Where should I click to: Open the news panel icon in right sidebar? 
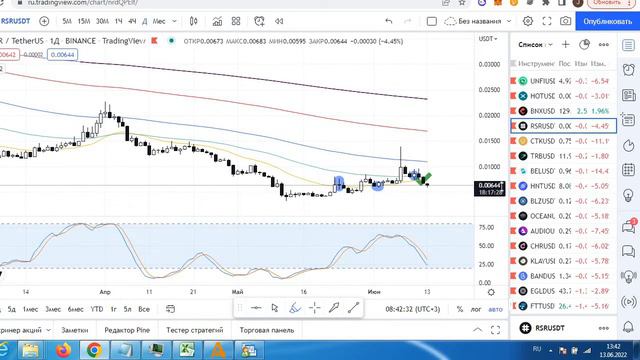tap(629, 96)
